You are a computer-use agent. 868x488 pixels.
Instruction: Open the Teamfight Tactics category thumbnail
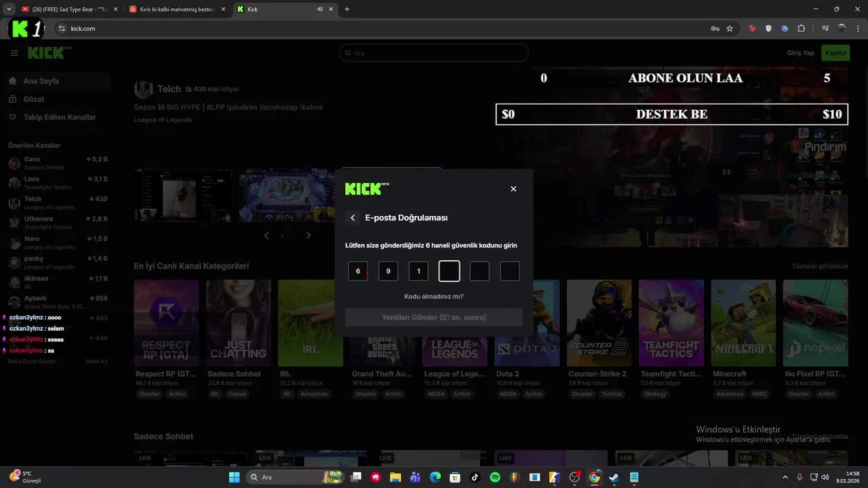click(x=671, y=323)
